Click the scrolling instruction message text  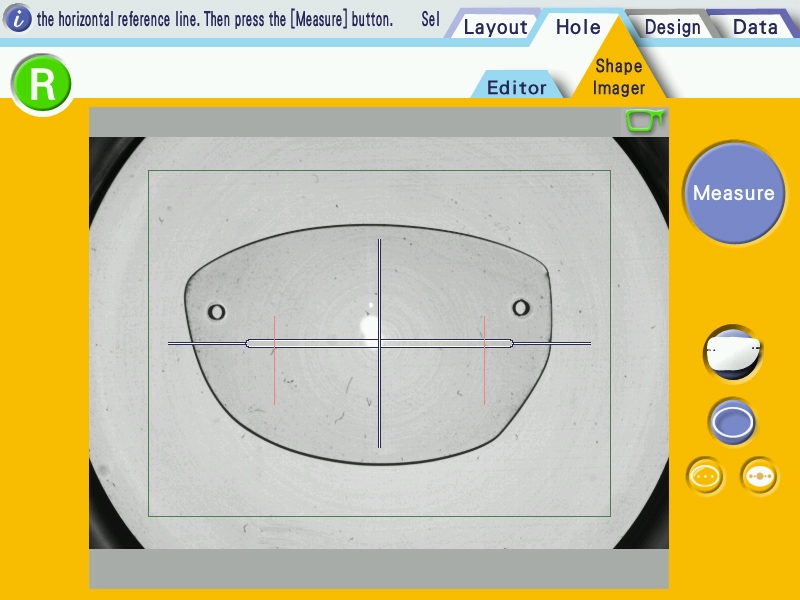coord(214,19)
